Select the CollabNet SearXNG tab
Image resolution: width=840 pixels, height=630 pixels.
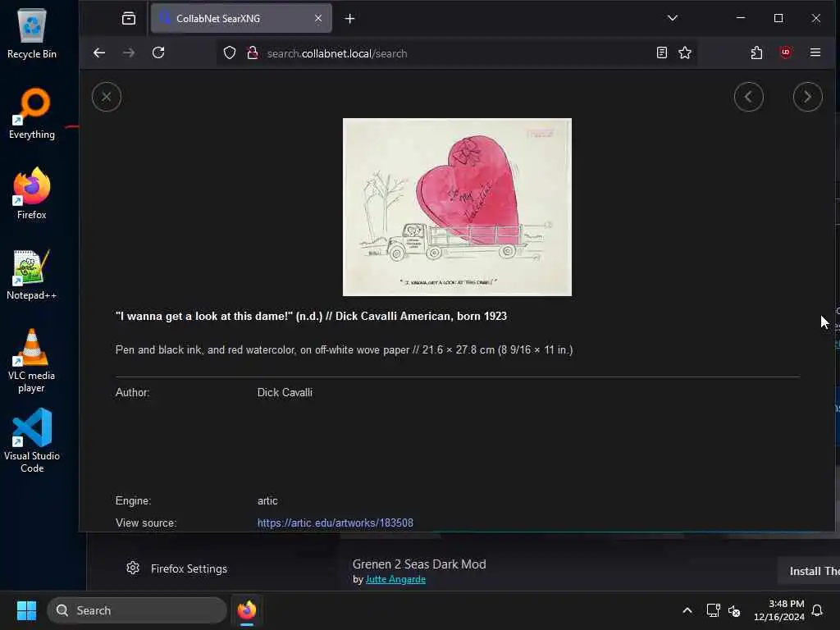click(241, 19)
